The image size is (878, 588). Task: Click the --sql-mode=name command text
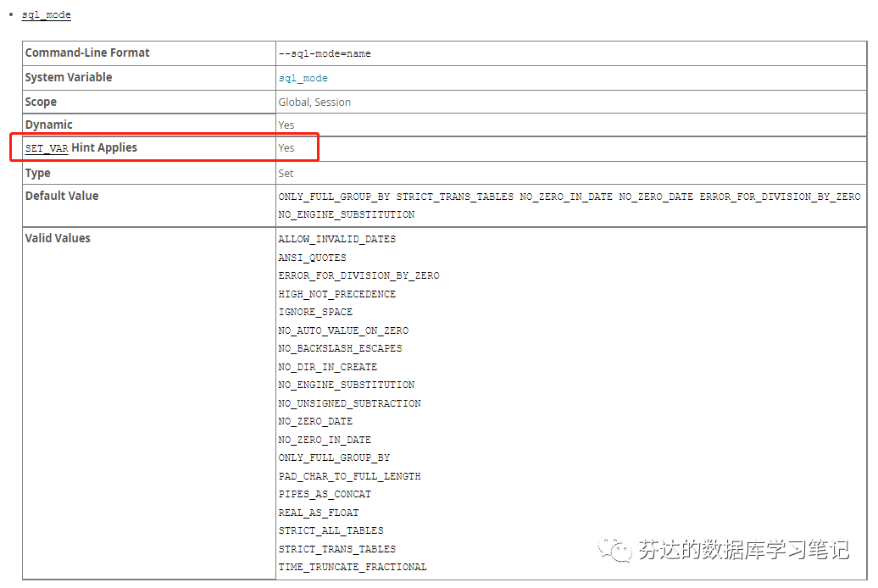pyautogui.click(x=322, y=53)
